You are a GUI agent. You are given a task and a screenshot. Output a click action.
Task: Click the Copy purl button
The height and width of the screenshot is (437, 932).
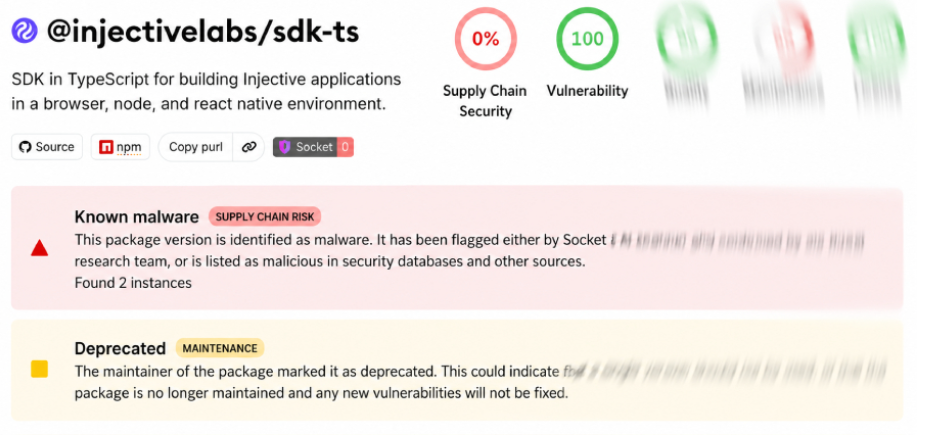pyautogui.click(x=196, y=147)
